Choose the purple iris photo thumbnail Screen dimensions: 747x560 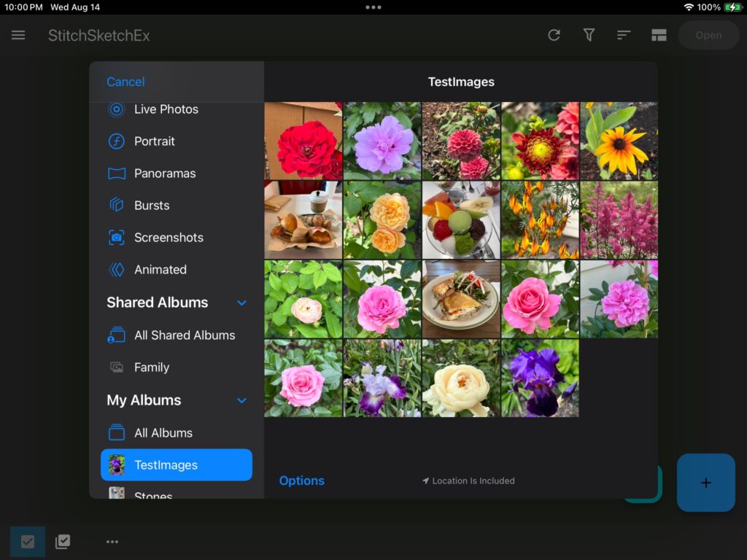click(539, 378)
